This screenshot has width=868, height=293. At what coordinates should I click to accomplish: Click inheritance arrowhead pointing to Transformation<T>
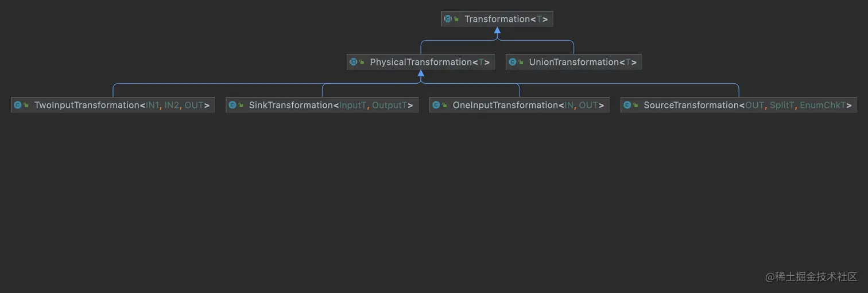tap(497, 30)
